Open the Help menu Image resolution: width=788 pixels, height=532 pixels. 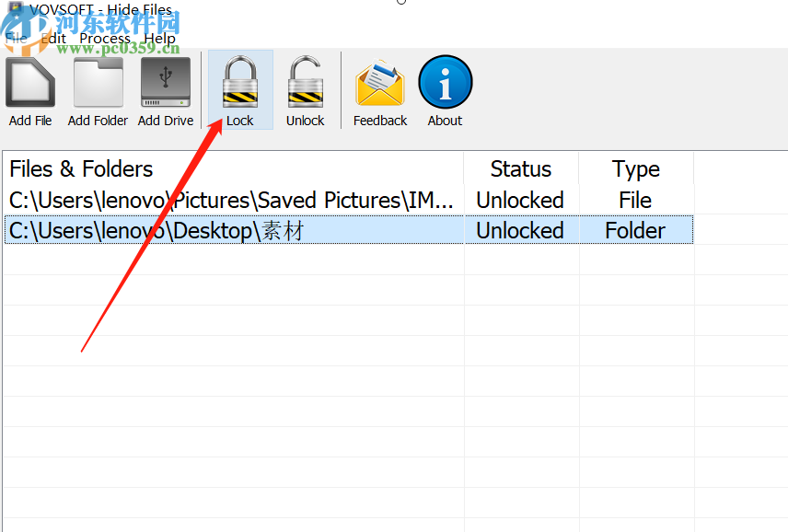pos(159,39)
